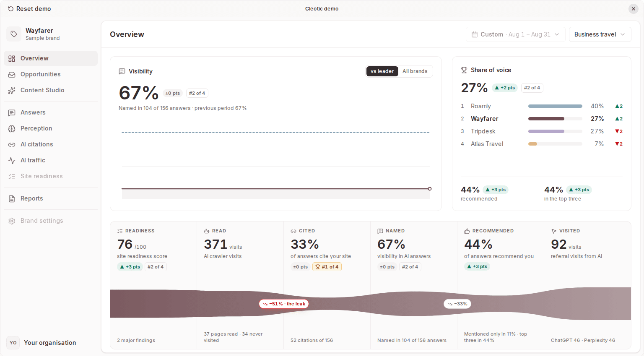Click "ChatGPT 46 · Perplexity 46" text
Image resolution: width=644 pixels, height=357 pixels.
(x=583, y=340)
